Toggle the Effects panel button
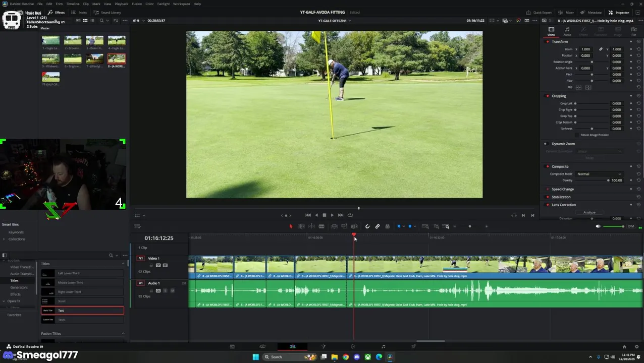The image size is (644, 363). click(x=57, y=13)
